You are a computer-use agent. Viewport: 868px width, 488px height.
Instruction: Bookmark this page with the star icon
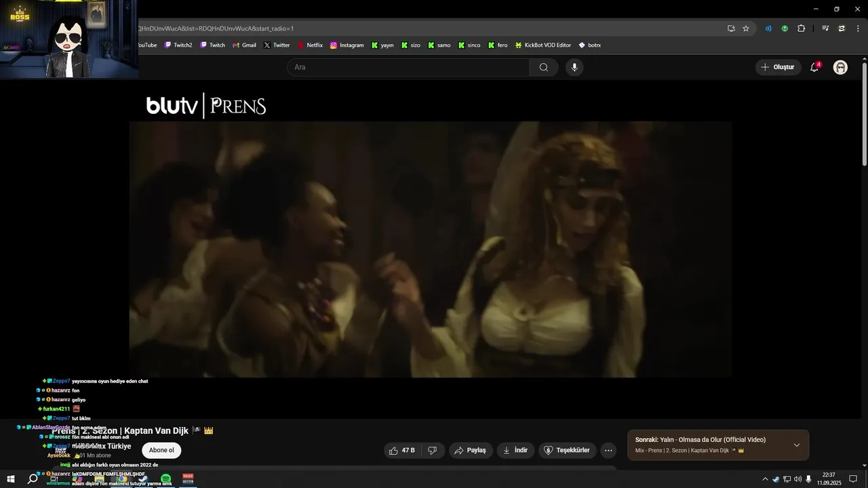click(746, 28)
